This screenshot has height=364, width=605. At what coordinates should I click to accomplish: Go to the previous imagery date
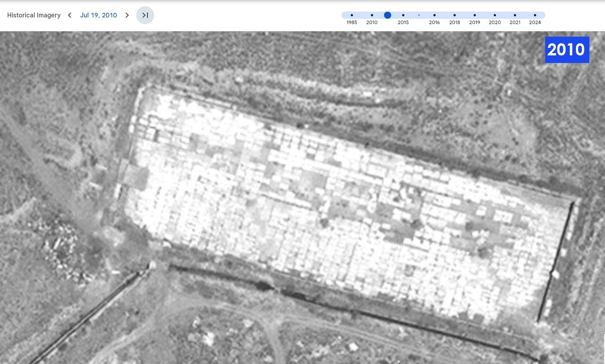point(70,15)
